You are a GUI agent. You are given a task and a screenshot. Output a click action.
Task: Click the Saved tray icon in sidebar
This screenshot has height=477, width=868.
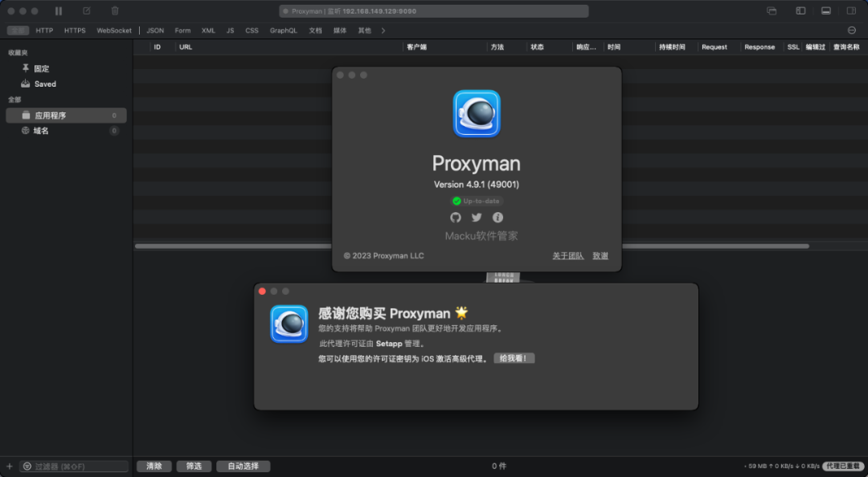tap(26, 84)
